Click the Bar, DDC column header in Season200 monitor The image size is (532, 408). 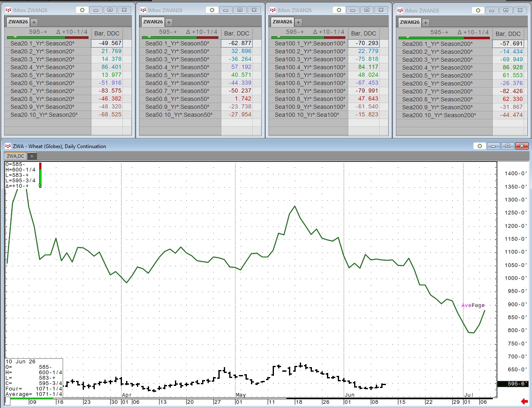508,34
